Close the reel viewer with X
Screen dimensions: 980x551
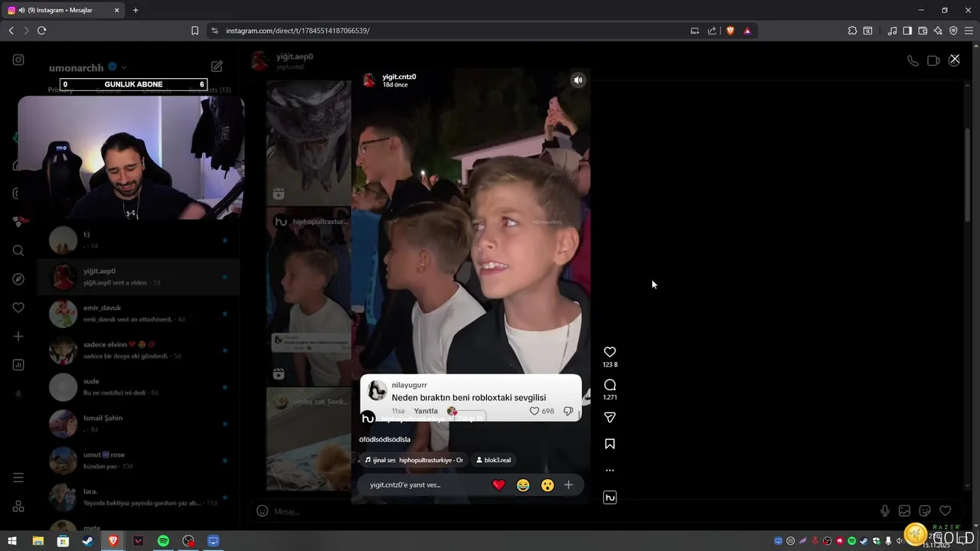(x=954, y=59)
